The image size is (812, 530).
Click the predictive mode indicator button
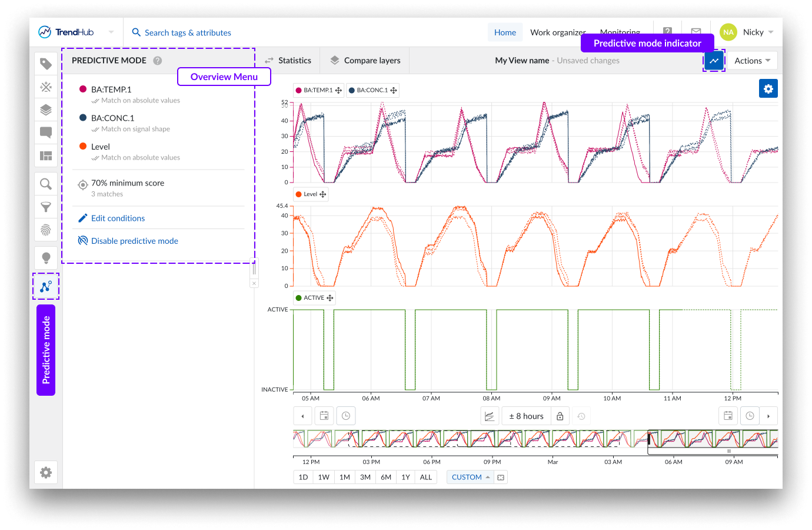point(714,61)
